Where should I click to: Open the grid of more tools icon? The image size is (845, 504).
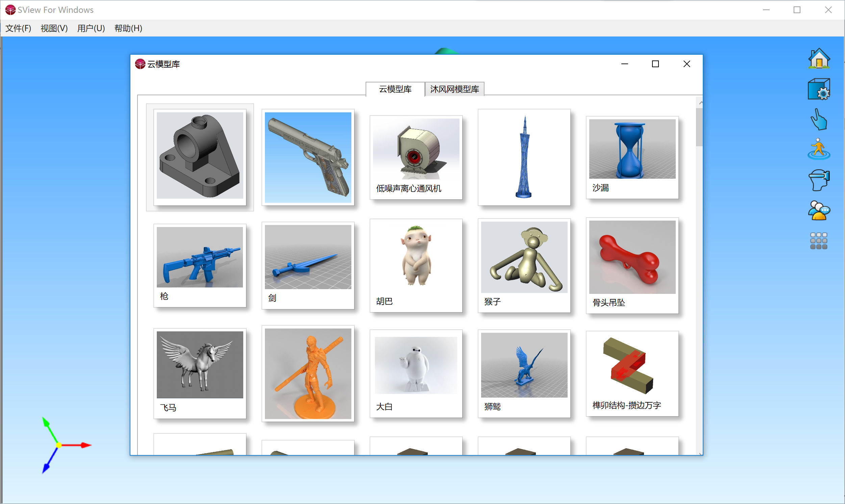[819, 241]
